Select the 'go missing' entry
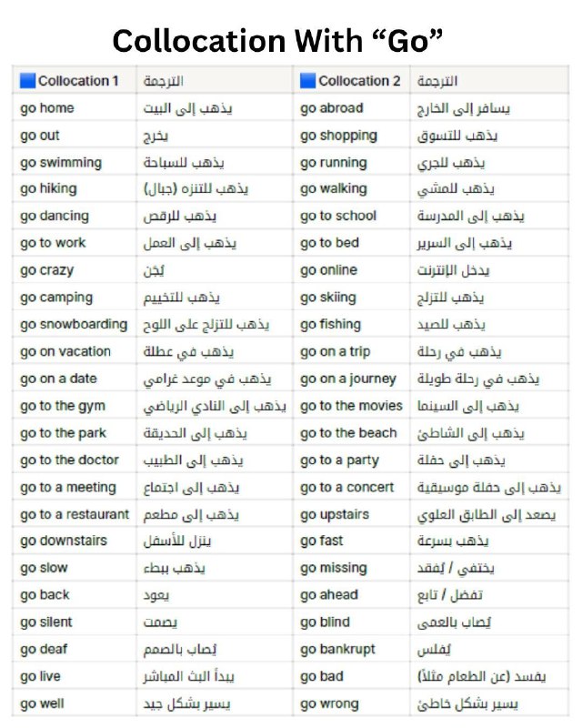Image resolution: width=582 pixels, height=728 pixels. (351, 568)
